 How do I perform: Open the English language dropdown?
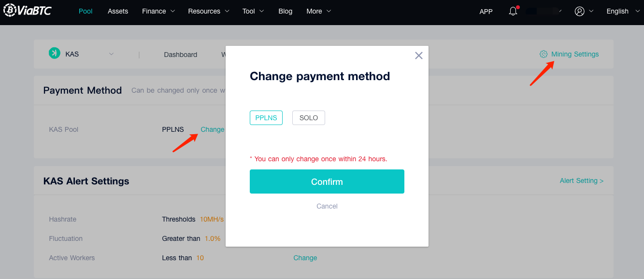(x=623, y=11)
